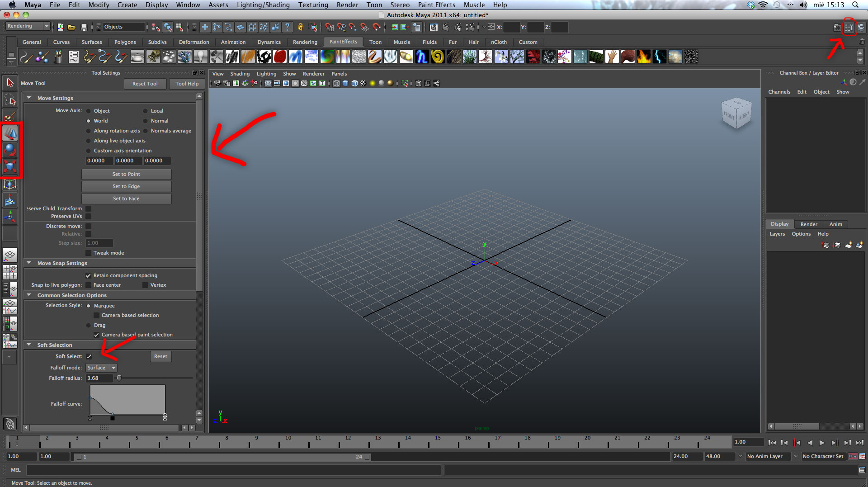868x487 pixels.
Task: Open the Channels menu in Channel Box
Action: (x=779, y=92)
